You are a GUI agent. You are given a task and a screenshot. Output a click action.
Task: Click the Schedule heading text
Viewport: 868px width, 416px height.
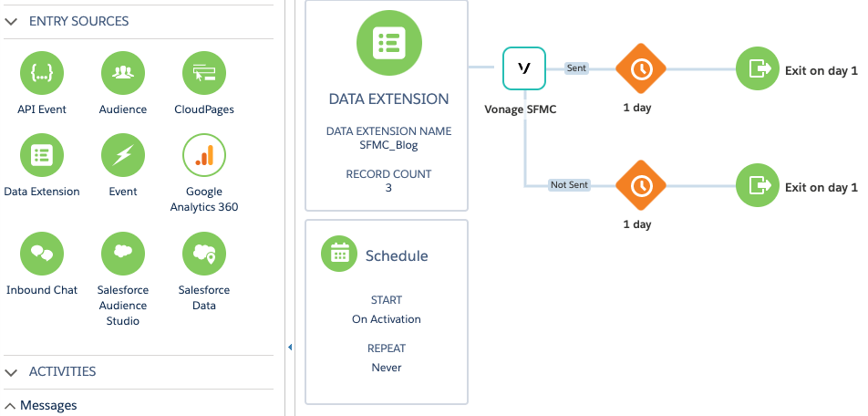397,256
